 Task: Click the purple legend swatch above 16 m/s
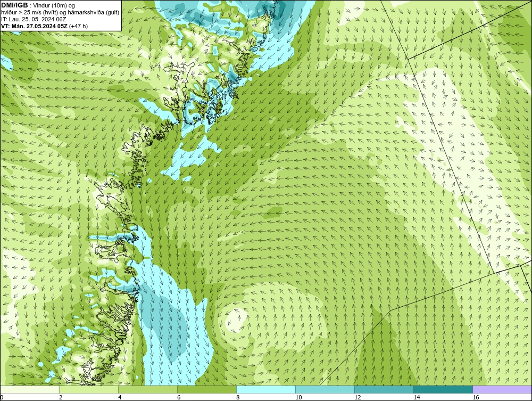click(502, 389)
